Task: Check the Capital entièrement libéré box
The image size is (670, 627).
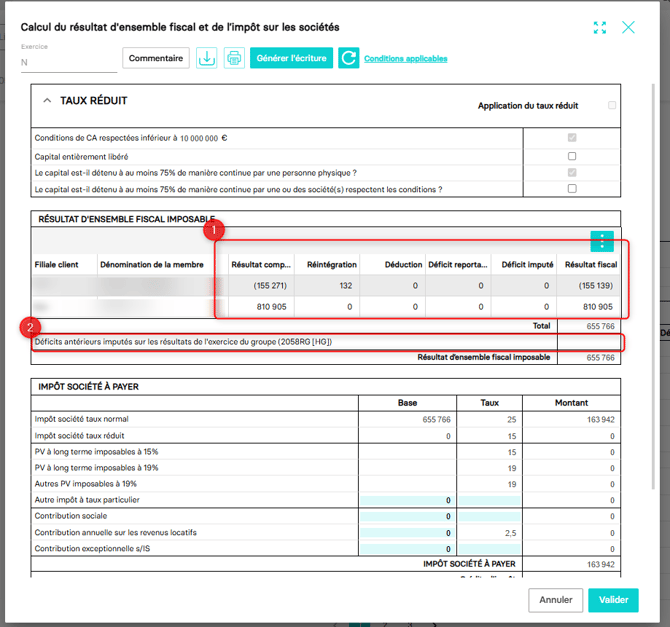Action: 572,156
